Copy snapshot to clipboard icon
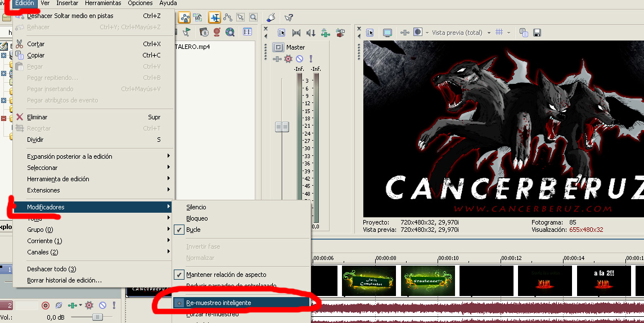 [x=524, y=33]
